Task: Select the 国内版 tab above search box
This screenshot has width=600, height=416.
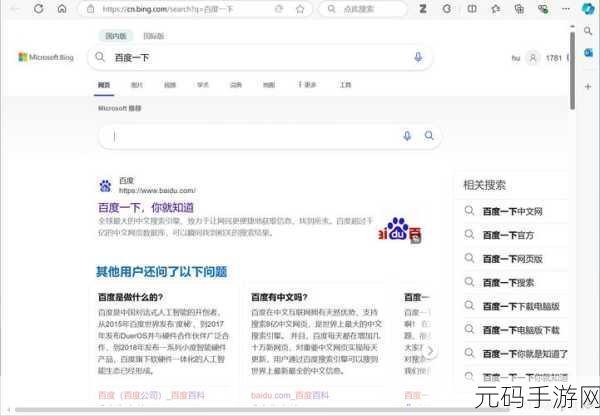Action: pyautogui.click(x=116, y=36)
